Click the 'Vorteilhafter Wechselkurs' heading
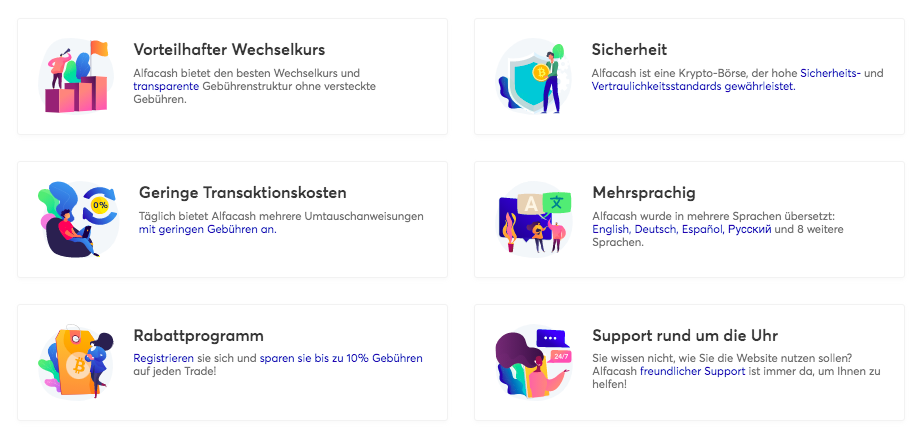920x438 pixels. coord(229,49)
